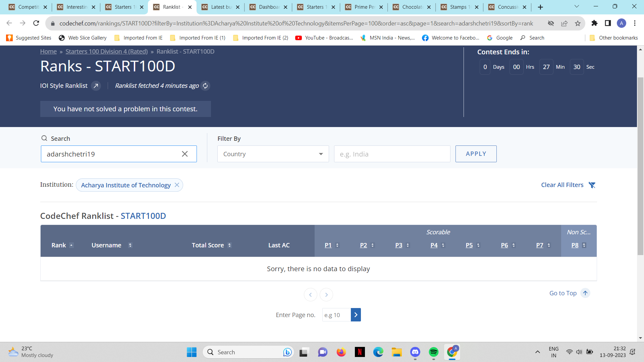
Task: Click the Go to Top arrow icon
Action: coord(585,293)
